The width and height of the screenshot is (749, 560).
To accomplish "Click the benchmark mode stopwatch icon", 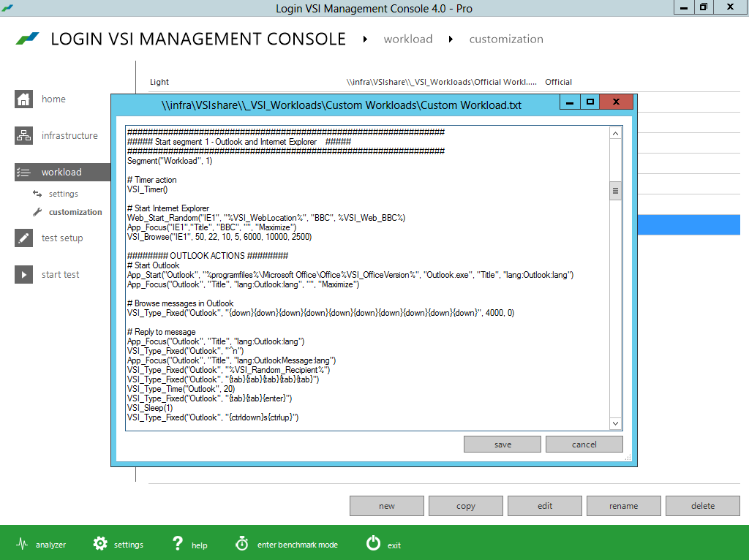I will [241, 545].
